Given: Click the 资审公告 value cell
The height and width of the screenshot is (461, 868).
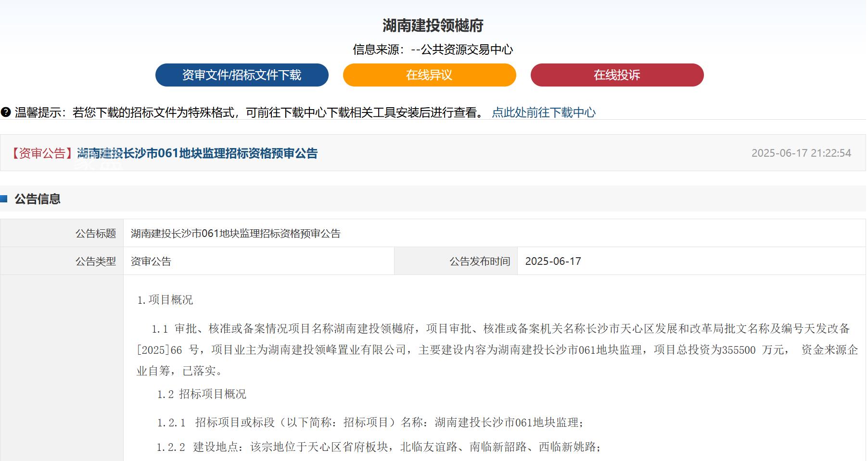Looking at the screenshot, I should 259,261.
